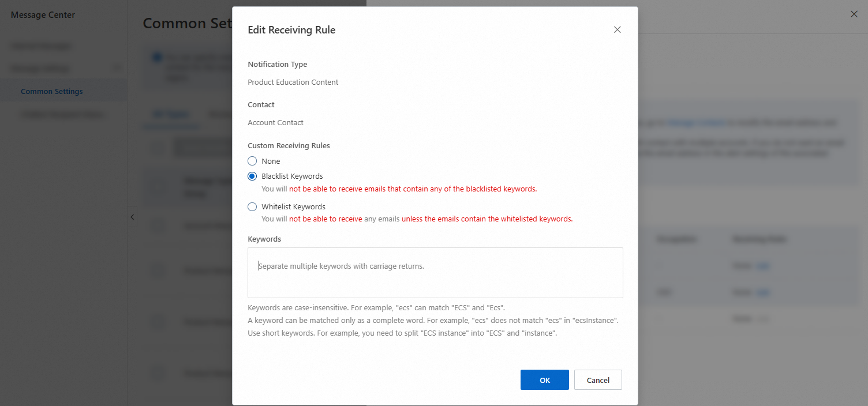Collapse the left sidebar using the arrow handle
The height and width of the screenshot is (406, 868).
click(x=132, y=217)
